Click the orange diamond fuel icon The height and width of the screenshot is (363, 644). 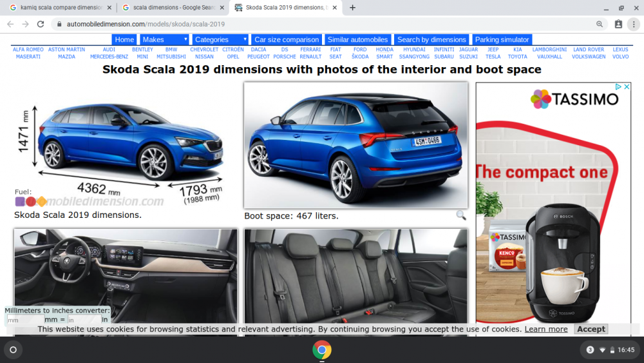click(x=41, y=201)
